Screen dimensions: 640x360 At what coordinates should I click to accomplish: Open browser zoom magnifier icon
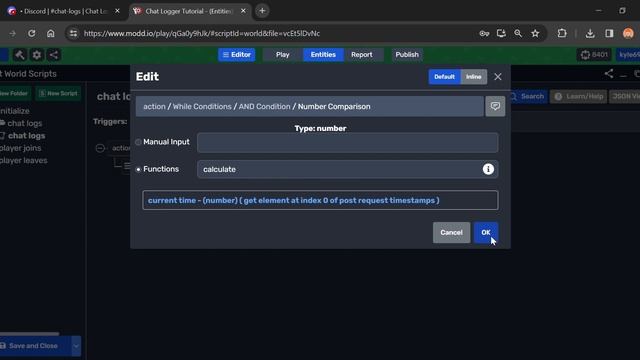pos(518,33)
